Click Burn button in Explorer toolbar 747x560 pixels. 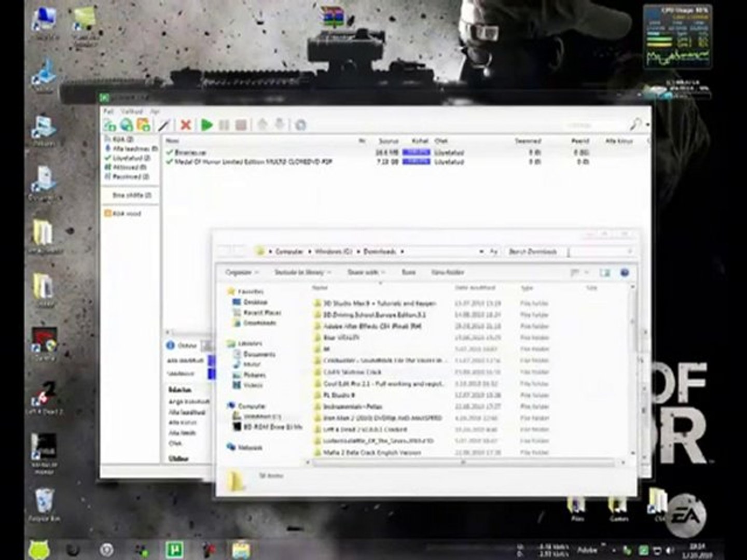click(409, 272)
